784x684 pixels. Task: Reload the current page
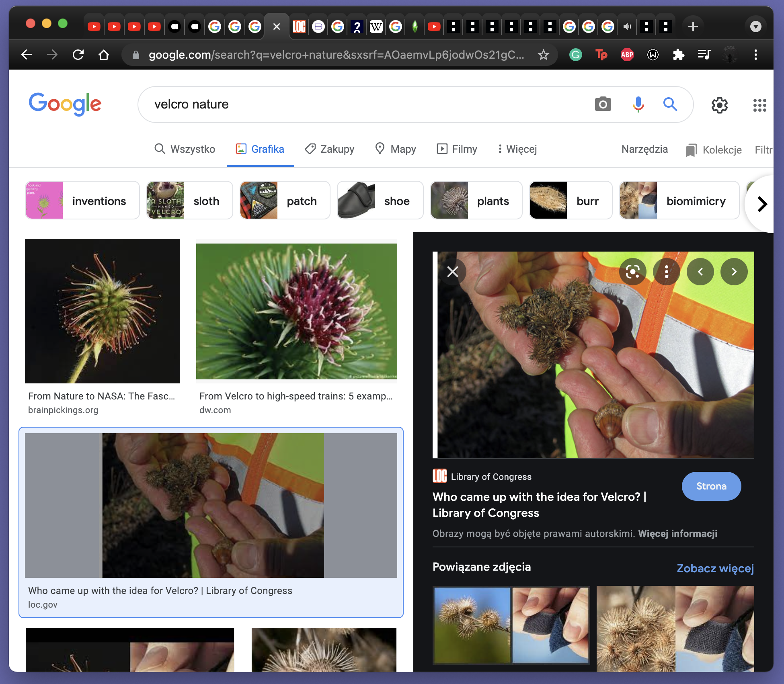point(78,54)
